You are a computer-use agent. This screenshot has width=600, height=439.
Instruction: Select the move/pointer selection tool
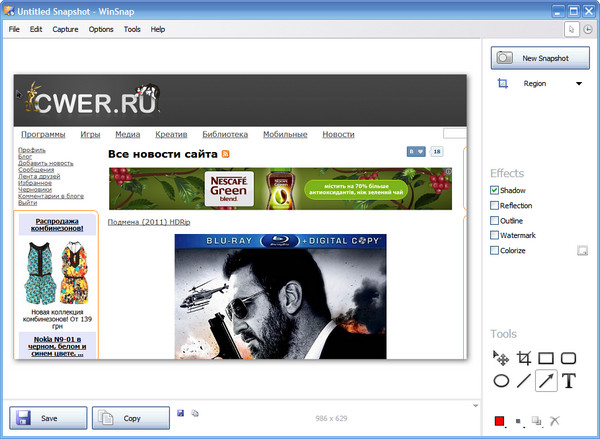pyautogui.click(x=502, y=358)
